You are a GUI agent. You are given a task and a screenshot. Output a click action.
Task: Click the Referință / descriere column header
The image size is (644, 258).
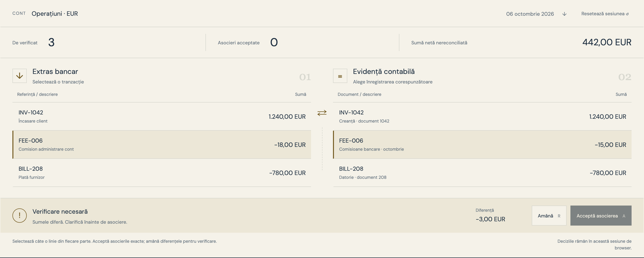coord(37,94)
